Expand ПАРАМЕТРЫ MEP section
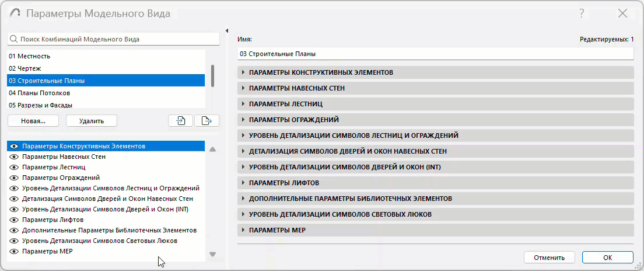Screen dimensions: 644x271 coord(436,230)
